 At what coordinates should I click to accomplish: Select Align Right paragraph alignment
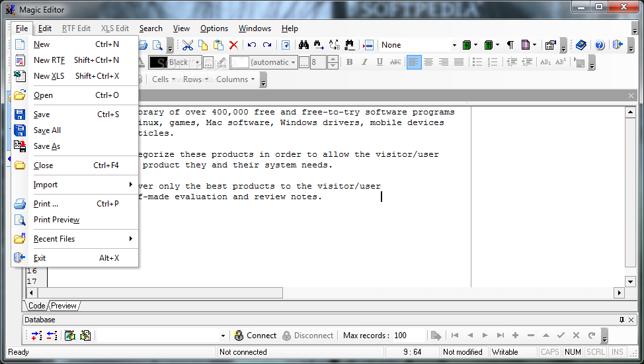tap(444, 62)
